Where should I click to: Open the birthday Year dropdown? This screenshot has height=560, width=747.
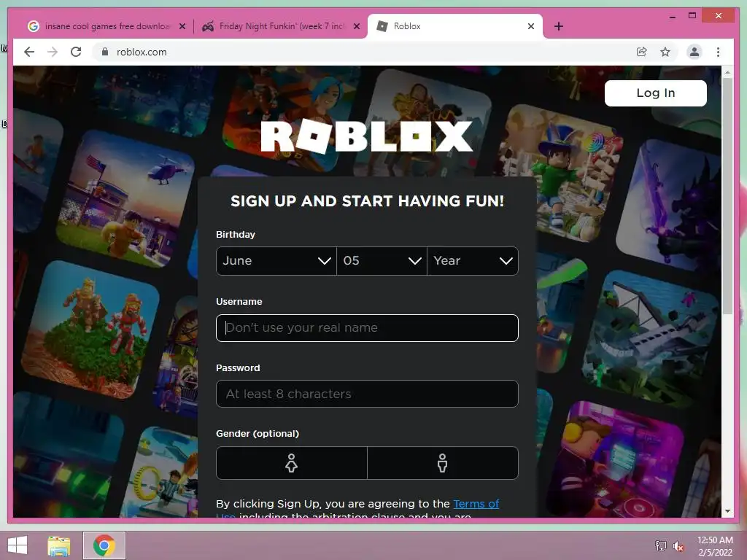point(473,261)
